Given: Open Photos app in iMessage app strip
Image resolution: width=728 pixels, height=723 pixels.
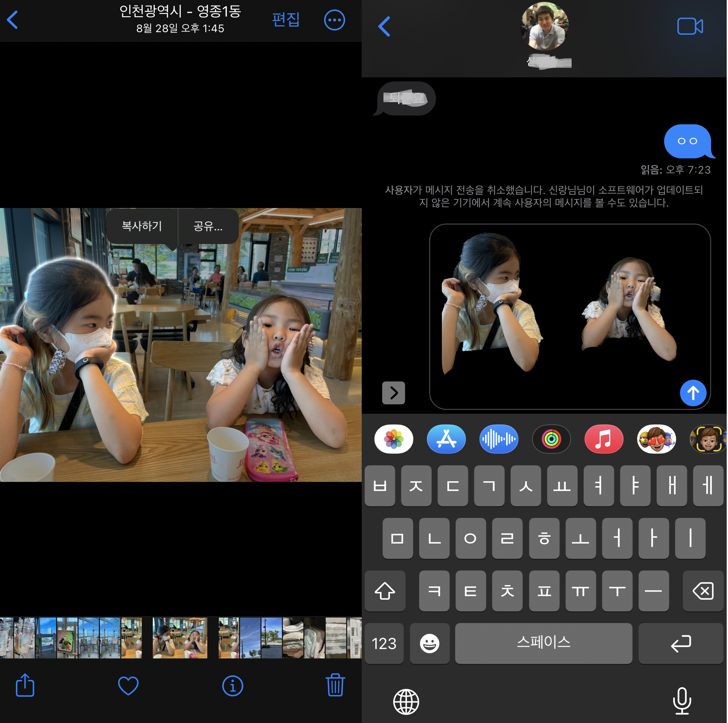Looking at the screenshot, I should 394,439.
